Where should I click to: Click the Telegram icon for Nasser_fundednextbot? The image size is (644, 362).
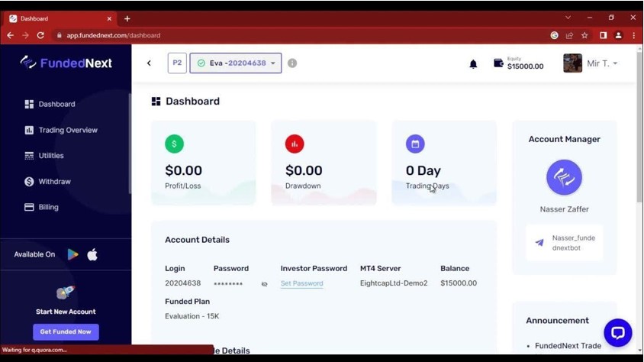pyautogui.click(x=539, y=243)
